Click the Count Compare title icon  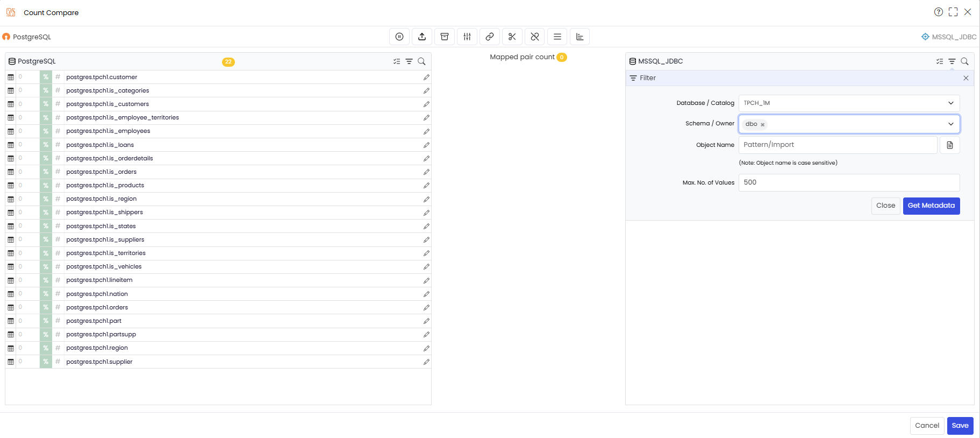coord(11,12)
